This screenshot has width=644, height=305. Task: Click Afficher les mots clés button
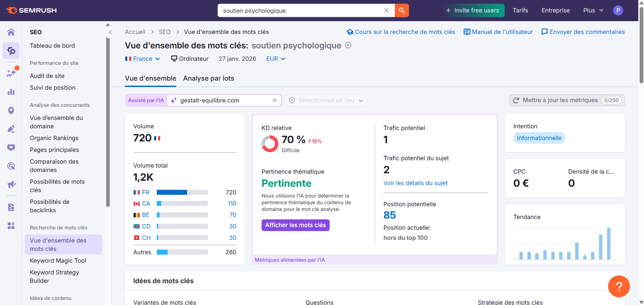click(295, 225)
